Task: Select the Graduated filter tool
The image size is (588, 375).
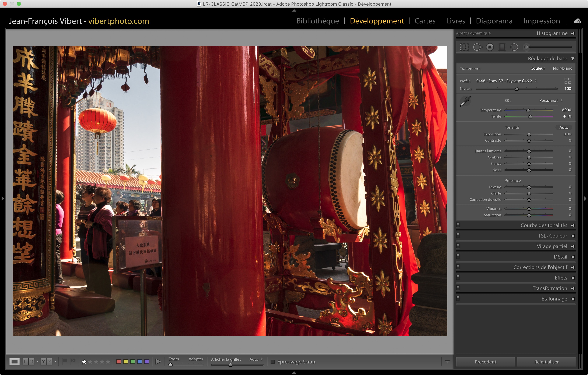Action: (502, 47)
